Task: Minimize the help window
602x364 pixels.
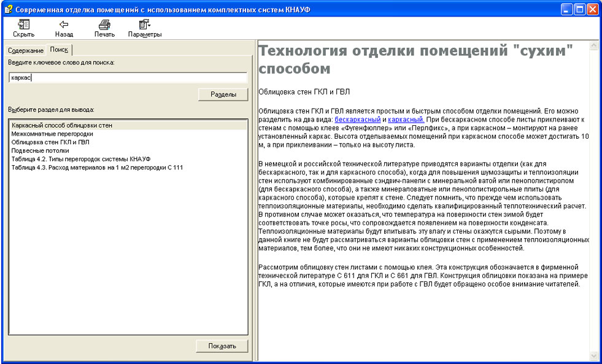Action: tap(566, 9)
